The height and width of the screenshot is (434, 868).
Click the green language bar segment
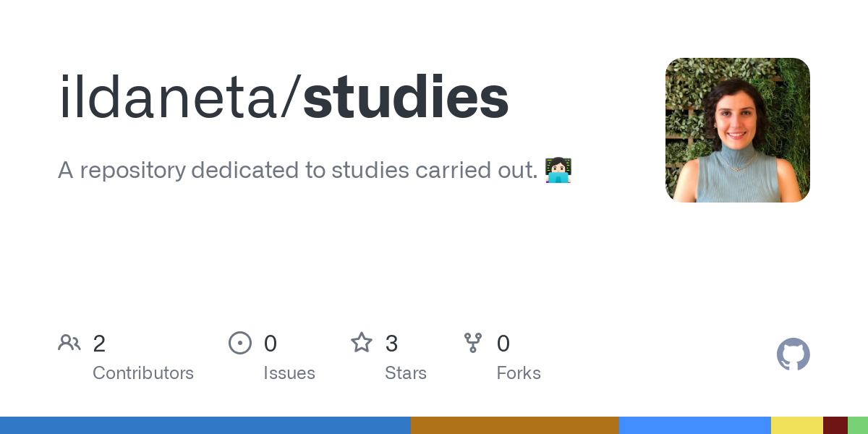coord(858,425)
